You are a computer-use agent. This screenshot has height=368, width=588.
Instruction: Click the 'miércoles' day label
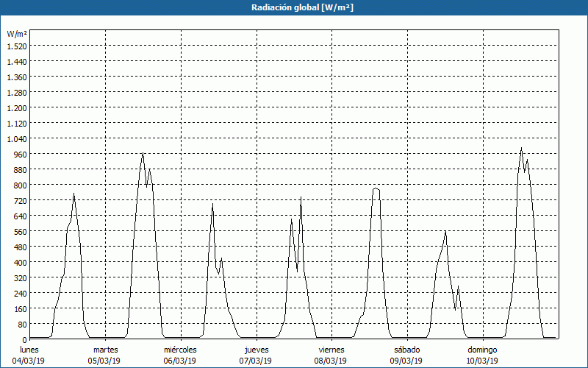(180, 350)
